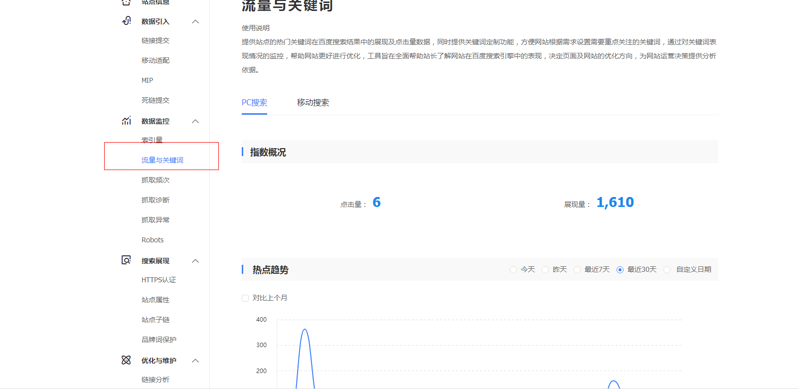Screen dimensions: 798x389
Task: Collapse the 数据监控 section chevron
Action: click(x=195, y=121)
